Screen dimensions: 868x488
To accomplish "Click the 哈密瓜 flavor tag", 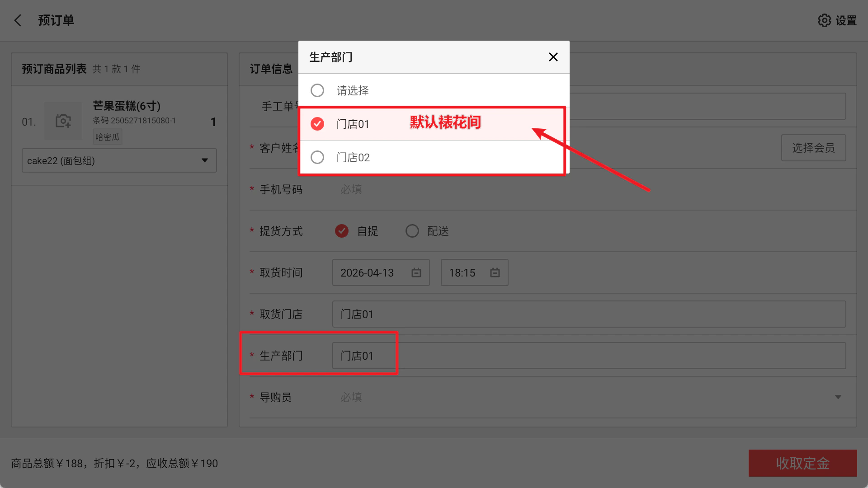I will (108, 137).
